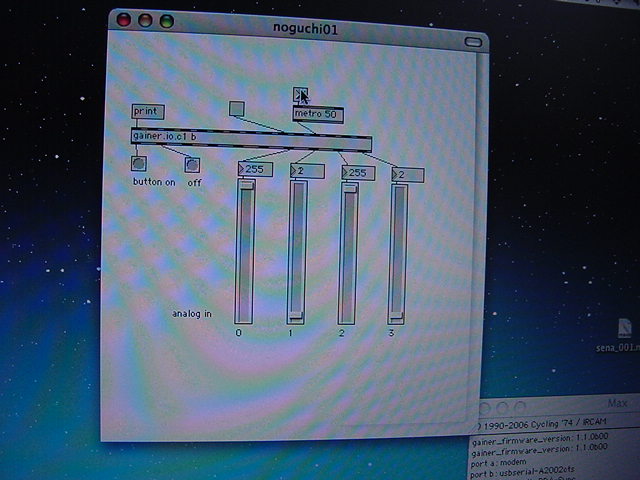Click the 'off' bang circle
The width and height of the screenshot is (640, 480).
point(192,165)
